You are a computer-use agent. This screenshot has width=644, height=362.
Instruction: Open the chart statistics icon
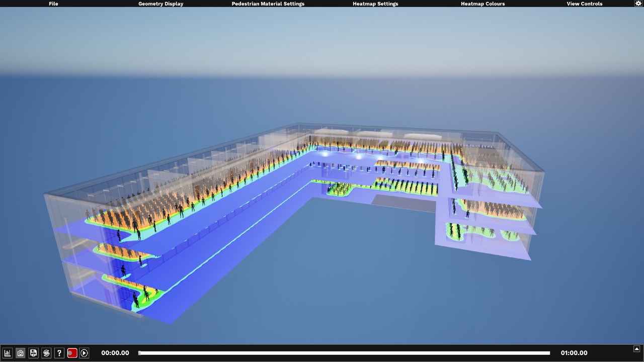[8, 353]
